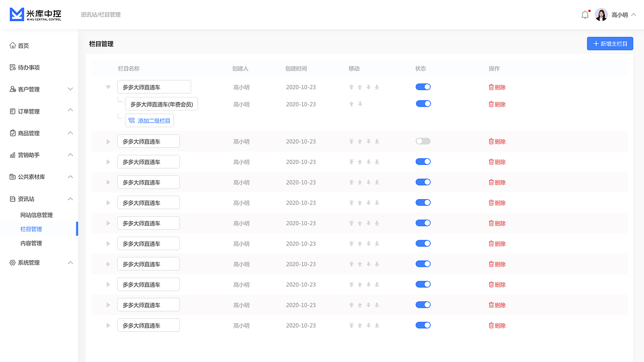Open 内容管理 in the sidebar
This screenshot has width=644, height=362.
pos(31,243)
